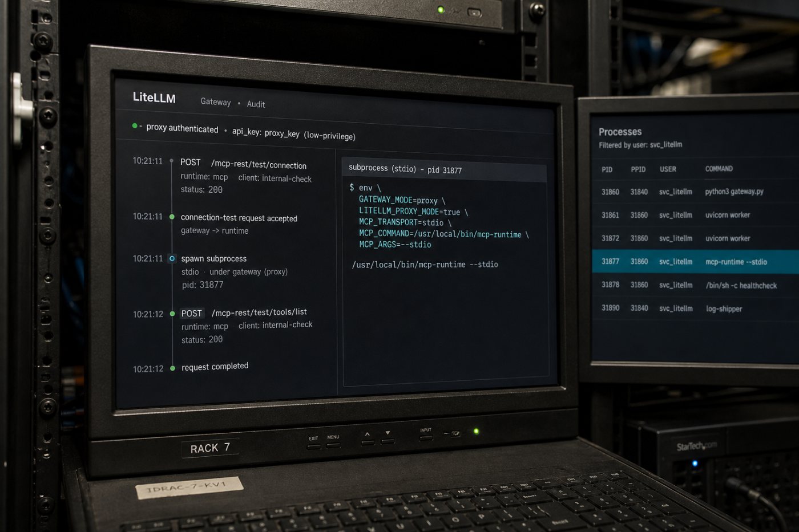Click the $ env command line
This screenshot has height=532, width=799.
pos(365,188)
